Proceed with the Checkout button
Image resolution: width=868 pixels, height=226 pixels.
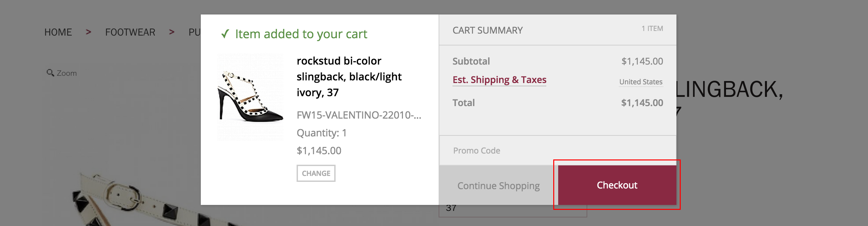pos(617,185)
